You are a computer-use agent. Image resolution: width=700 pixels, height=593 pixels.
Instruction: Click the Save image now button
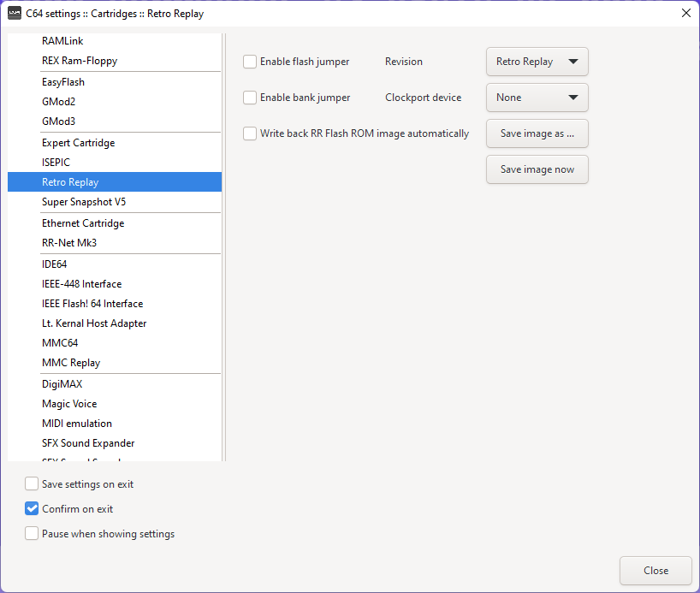pos(537,169)
